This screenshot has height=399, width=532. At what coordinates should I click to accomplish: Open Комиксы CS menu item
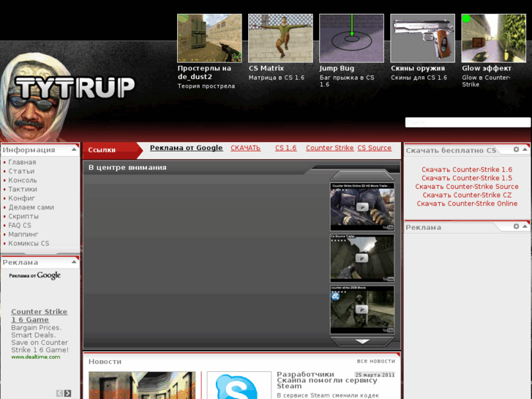(x=29, y=243)
